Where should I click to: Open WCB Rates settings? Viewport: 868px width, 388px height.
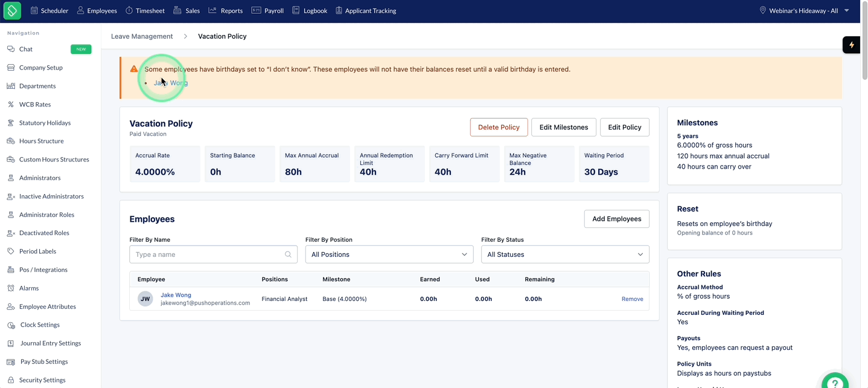(x=35, y=105)
